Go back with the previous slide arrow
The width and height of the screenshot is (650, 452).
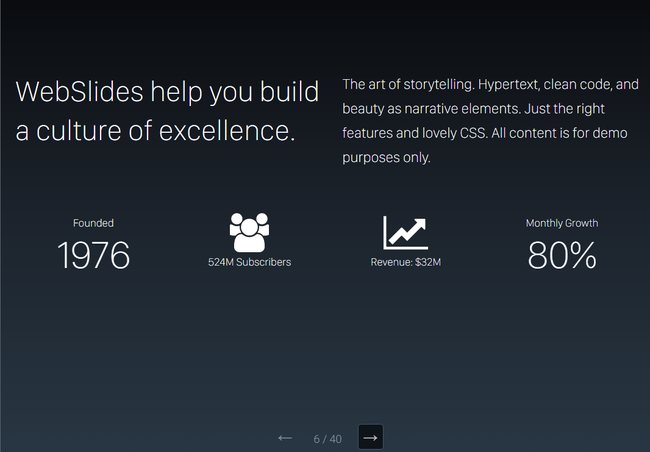(x=285, y=438)
